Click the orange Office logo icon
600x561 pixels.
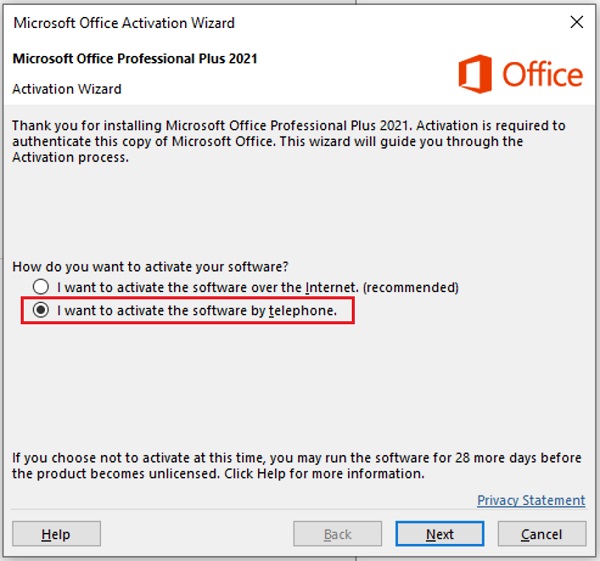(475, 73)
